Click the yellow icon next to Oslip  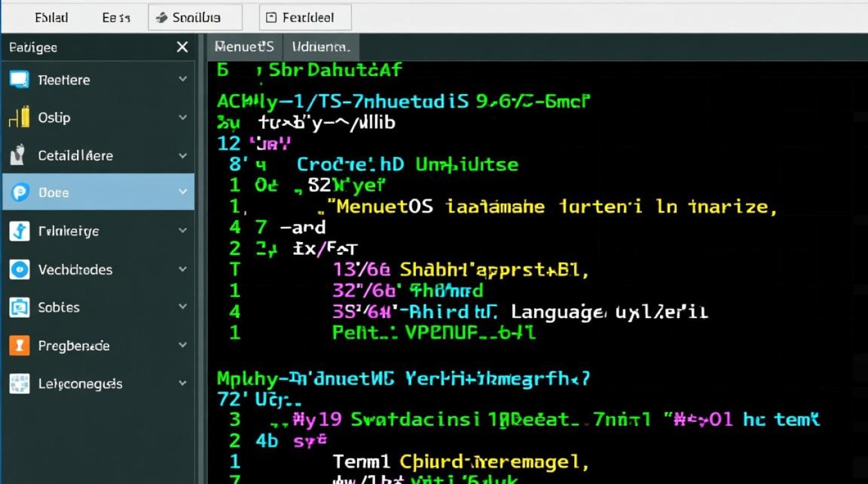click(19, 117)
